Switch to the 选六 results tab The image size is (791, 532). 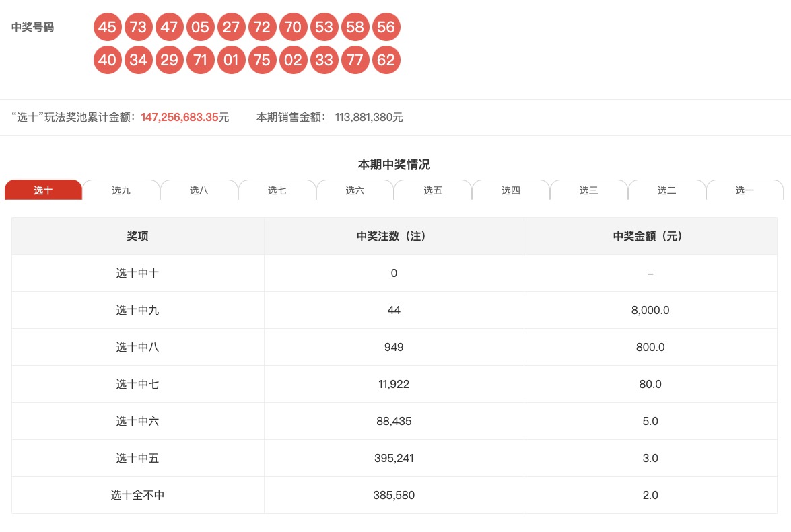pos(355,190)
